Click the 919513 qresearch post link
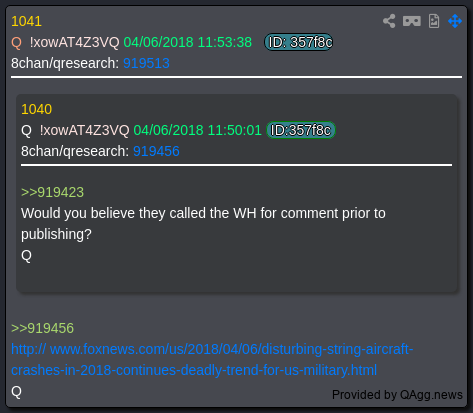The height and width of the screenshot is (413, 473). tap(146, 63)
